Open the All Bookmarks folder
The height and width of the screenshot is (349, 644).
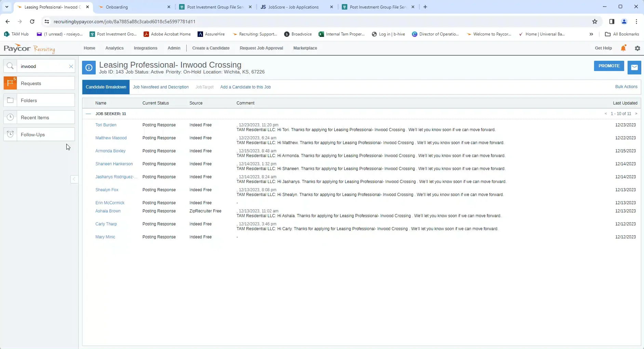pyautogui.click(x=622, y=34)
